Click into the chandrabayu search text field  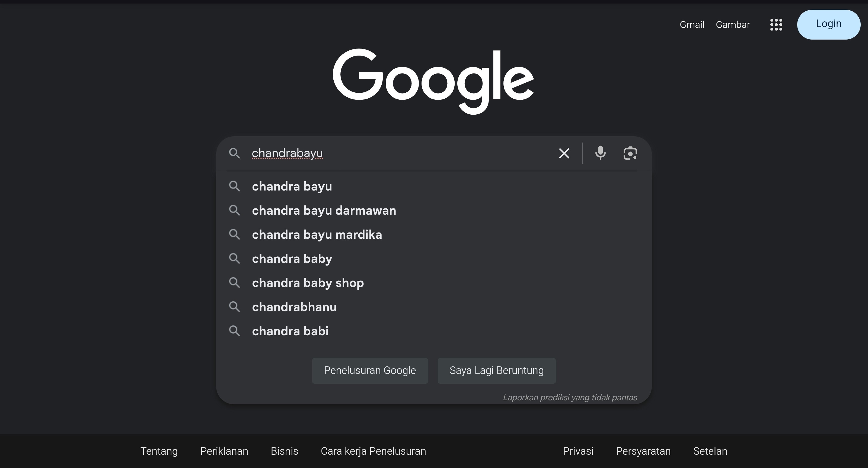(401, 153)
